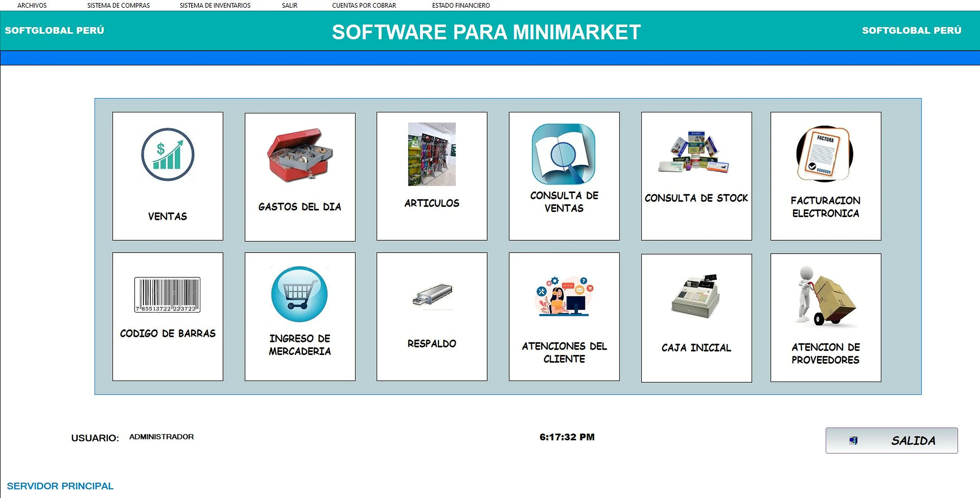The image size is (980, 498).
Task: Open SISTEMA DE COMPRAS menu
Action: pyautogui.click(x=118, y=5)
